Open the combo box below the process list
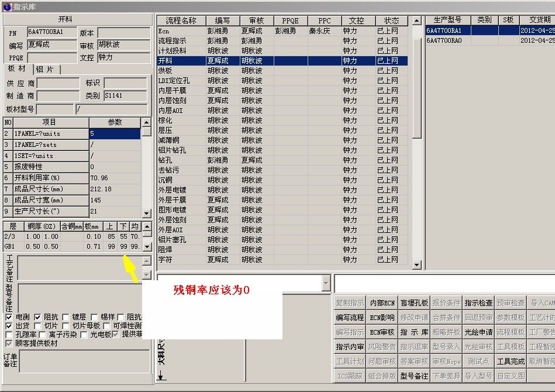Image resolution: width=555 pixels, height=392 pixels. (326, 283)
